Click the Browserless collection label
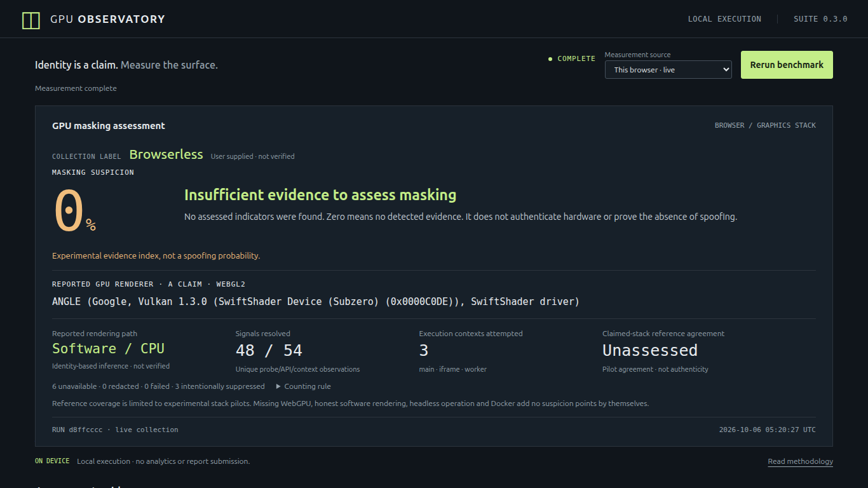The width and height of the screenshot is (868, 488). point(166,154)
